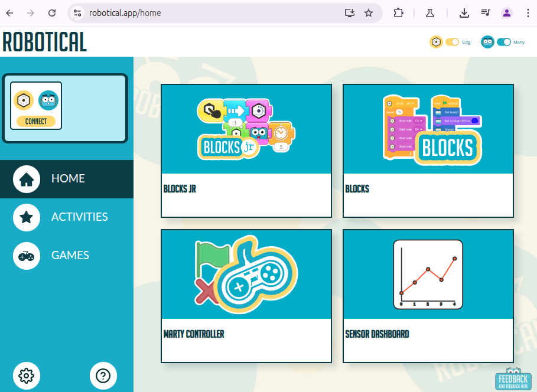Viewport: 537px width, 392px height.
Task: Reload the page
Action: [52, 13]
